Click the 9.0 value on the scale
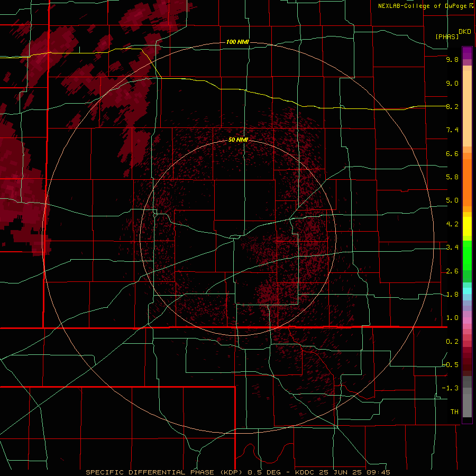The height and width of the screenshot is (476, 476). 452,83
